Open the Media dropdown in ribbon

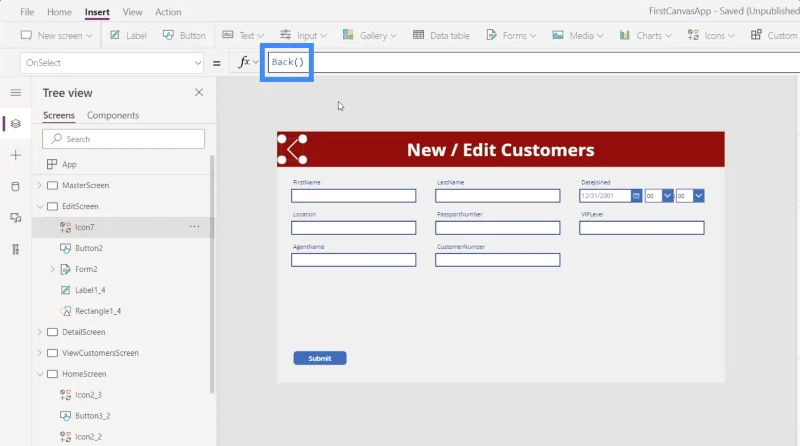pyautogui.click(x=578, y=35)
